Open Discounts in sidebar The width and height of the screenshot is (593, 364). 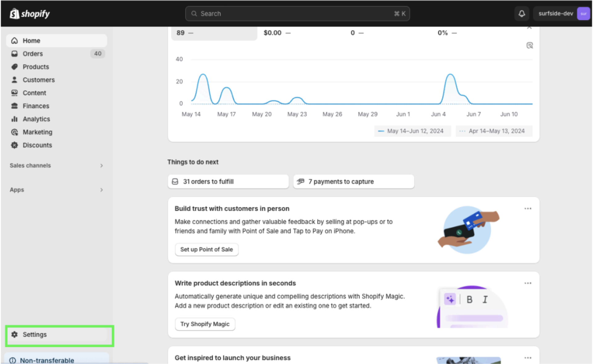click(x=56, y=145)
